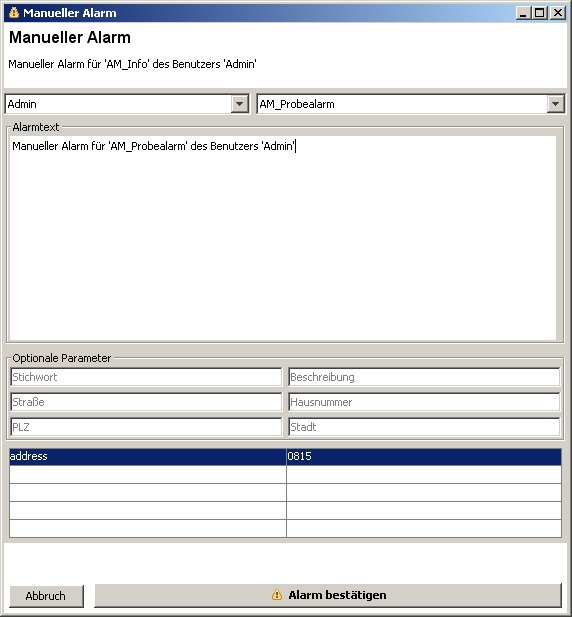Maximize the Manueller Alarm window
The height and width of the screenshot is (617, 572).
[x=540, y=13]
